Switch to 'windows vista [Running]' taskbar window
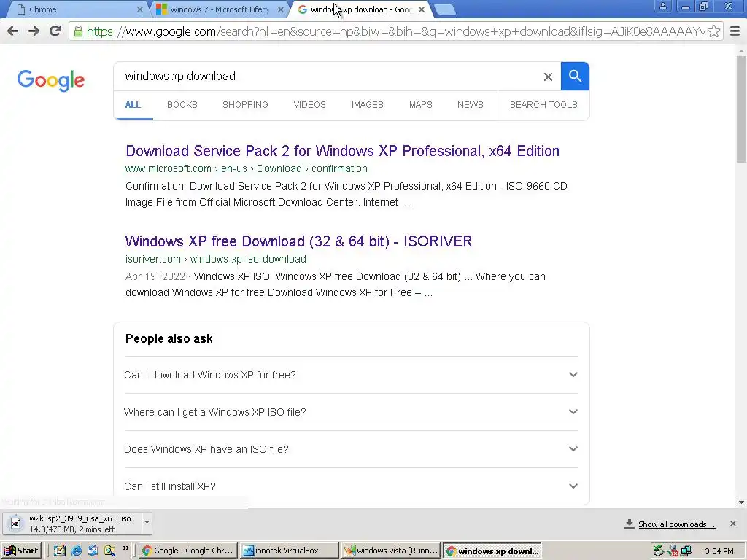747x560 pixels. point(391,551)
